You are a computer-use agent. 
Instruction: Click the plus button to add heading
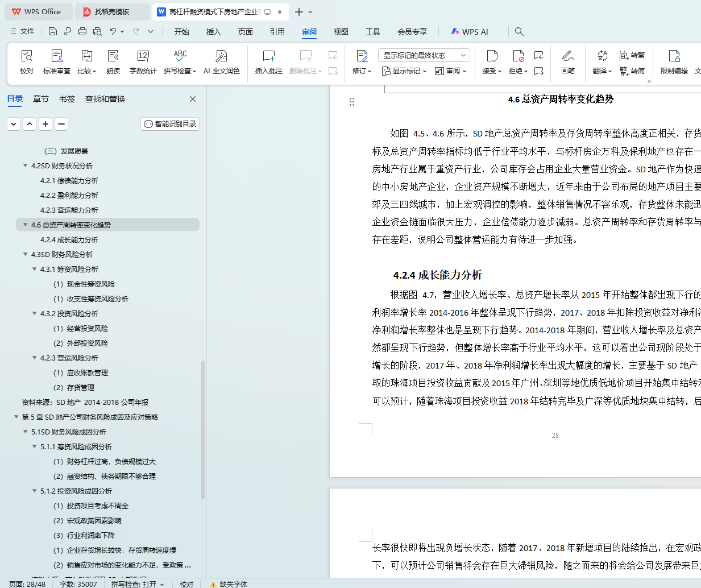coord(45,123)
